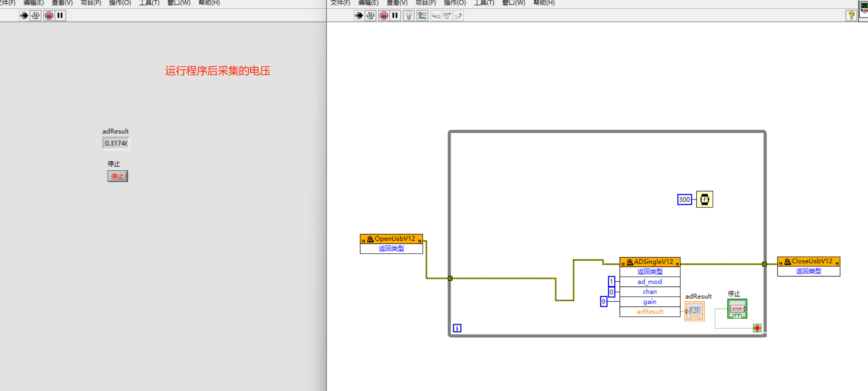
Task: Toggle highlight execution light bulb
Action: (x=409, y=16)
